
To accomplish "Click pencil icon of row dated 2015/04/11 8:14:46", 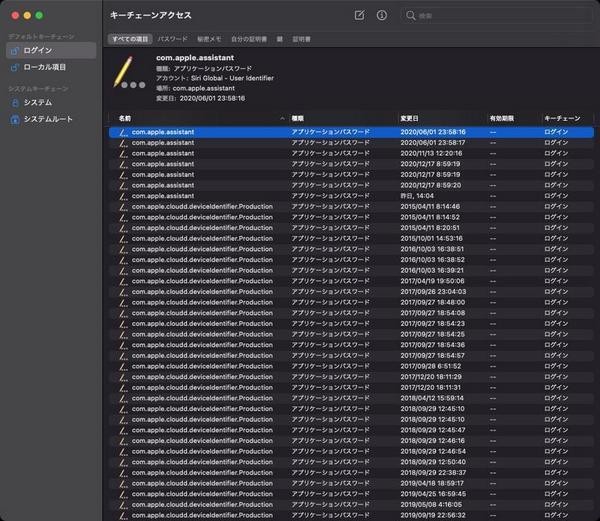I will click(x=123, y=207).
